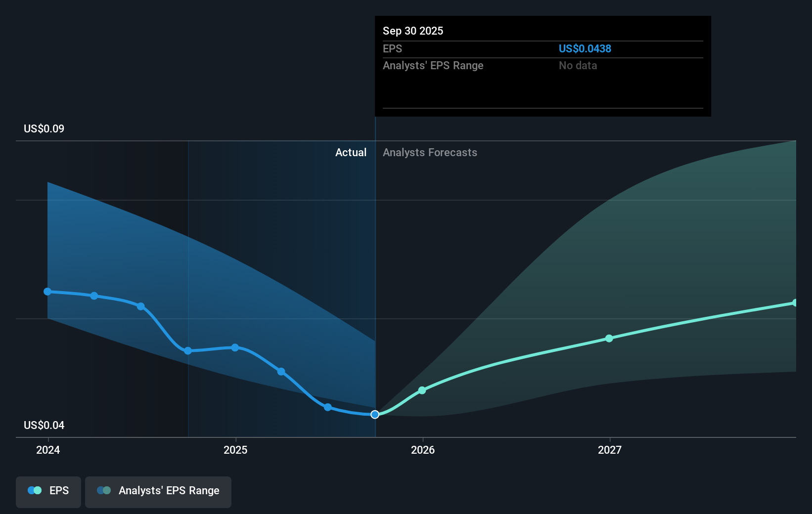Click the Sep 30 2025 tooltip date

[x=413, y=31]
